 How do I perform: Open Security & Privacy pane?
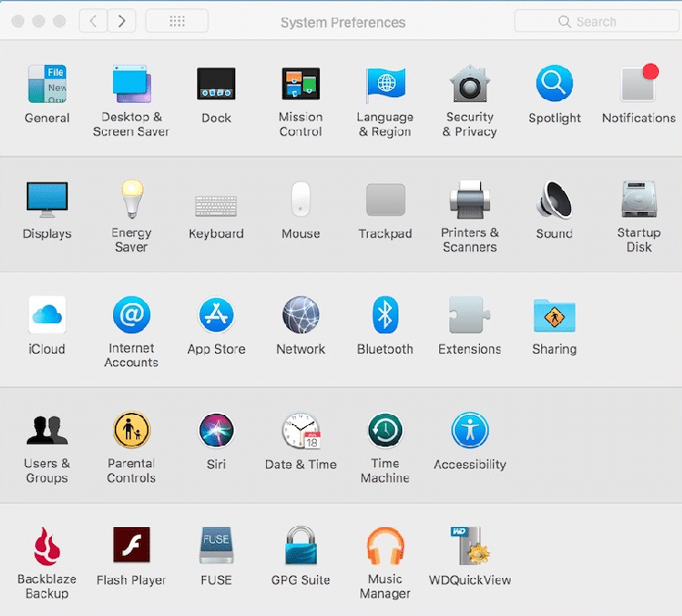point(470,85)
